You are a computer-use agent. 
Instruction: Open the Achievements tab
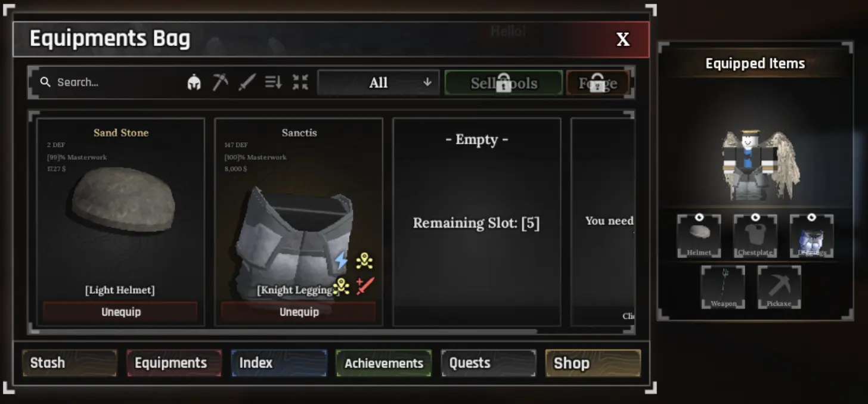click(x=383, y=363)
